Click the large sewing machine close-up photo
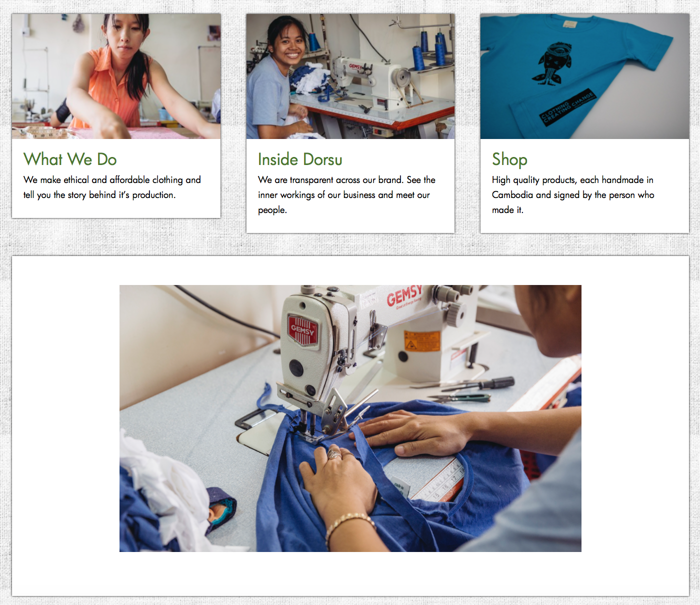 pos(350,418)
